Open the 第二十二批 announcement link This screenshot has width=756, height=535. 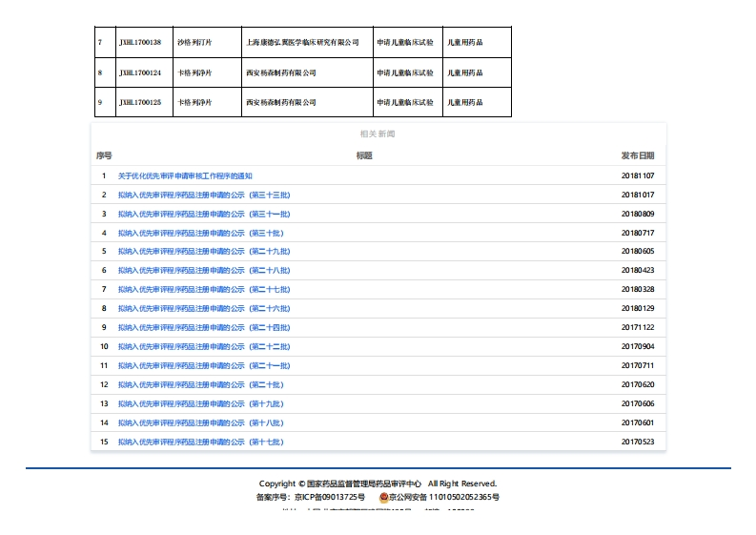(203, 347)
